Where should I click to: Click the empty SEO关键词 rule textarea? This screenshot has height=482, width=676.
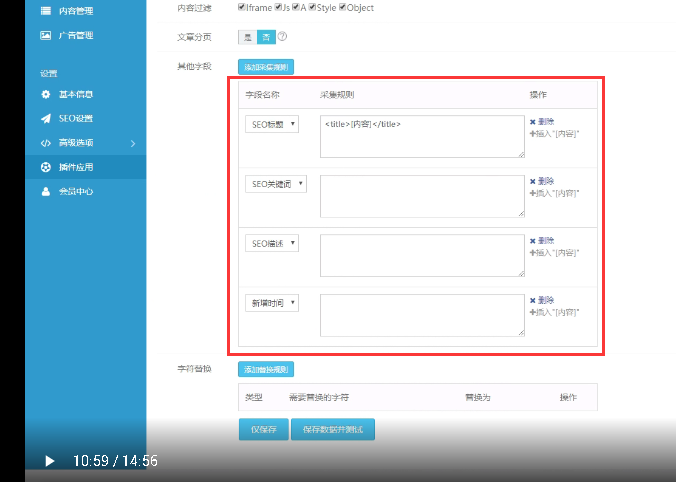(x=422, y=196)
